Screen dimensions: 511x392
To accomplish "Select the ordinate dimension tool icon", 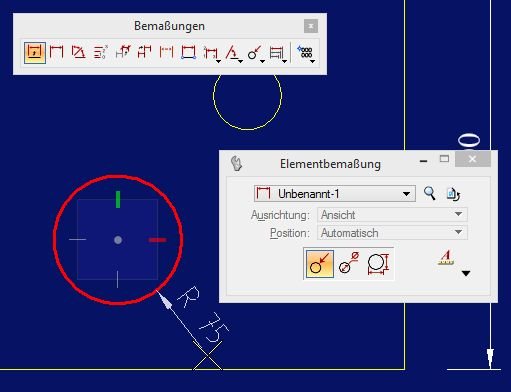I will coord(100,52).
